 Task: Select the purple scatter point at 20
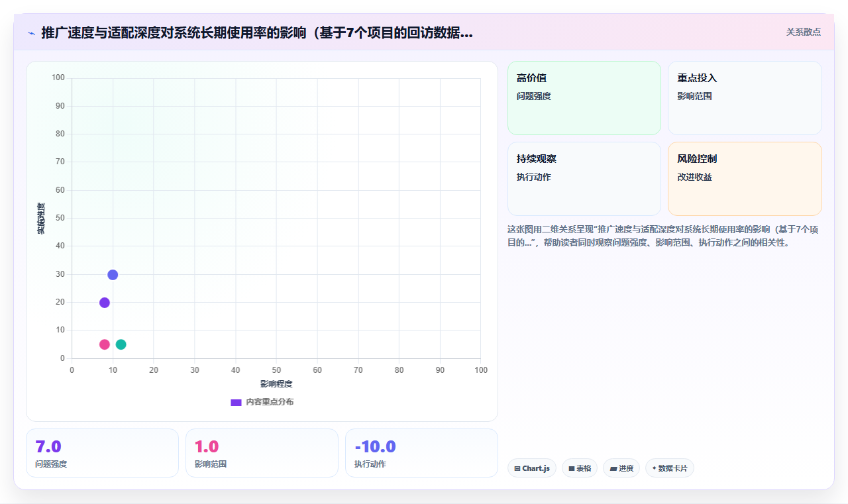point(104,303)
